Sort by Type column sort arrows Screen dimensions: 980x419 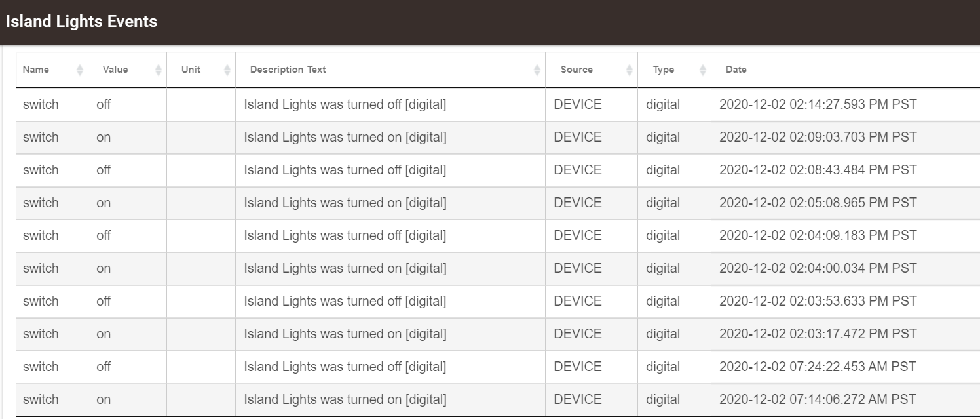pyautogui.click(x=703, y=70)
